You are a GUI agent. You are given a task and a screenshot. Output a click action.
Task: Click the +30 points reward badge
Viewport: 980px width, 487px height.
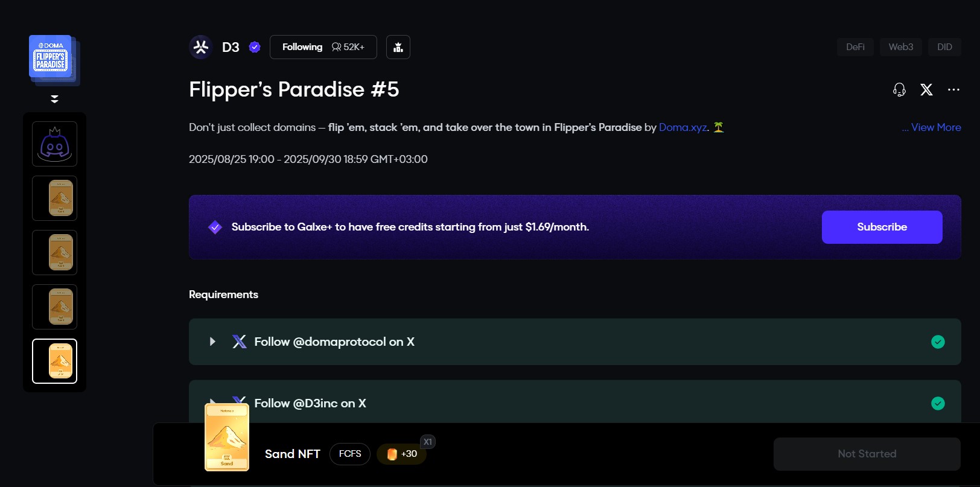[402, 454]
